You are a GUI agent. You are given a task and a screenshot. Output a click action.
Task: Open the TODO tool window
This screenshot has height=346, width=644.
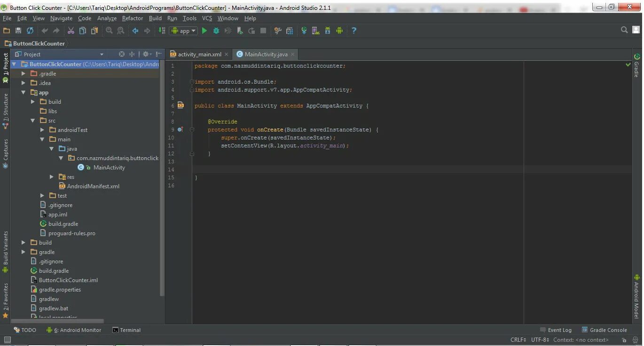pyautogui.click(x=25, y=330)
